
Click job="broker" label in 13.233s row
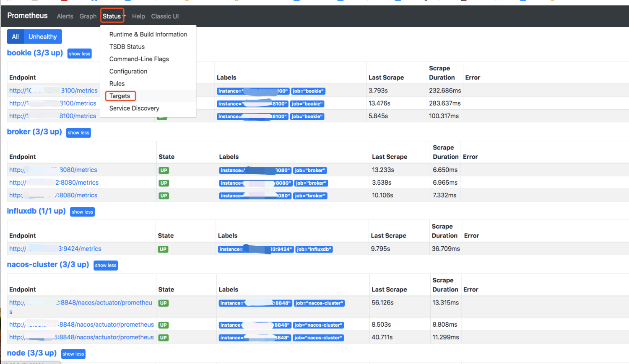tap(310, 170)
